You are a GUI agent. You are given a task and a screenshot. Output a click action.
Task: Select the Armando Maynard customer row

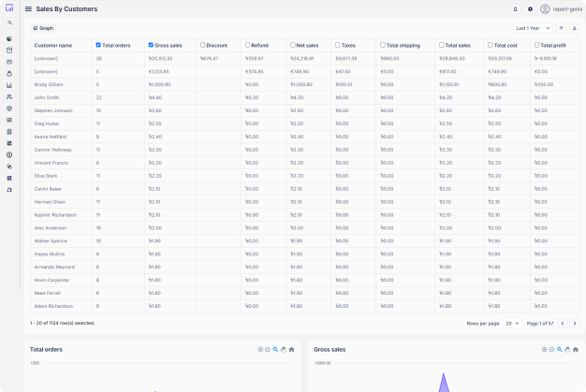[304, 267]
